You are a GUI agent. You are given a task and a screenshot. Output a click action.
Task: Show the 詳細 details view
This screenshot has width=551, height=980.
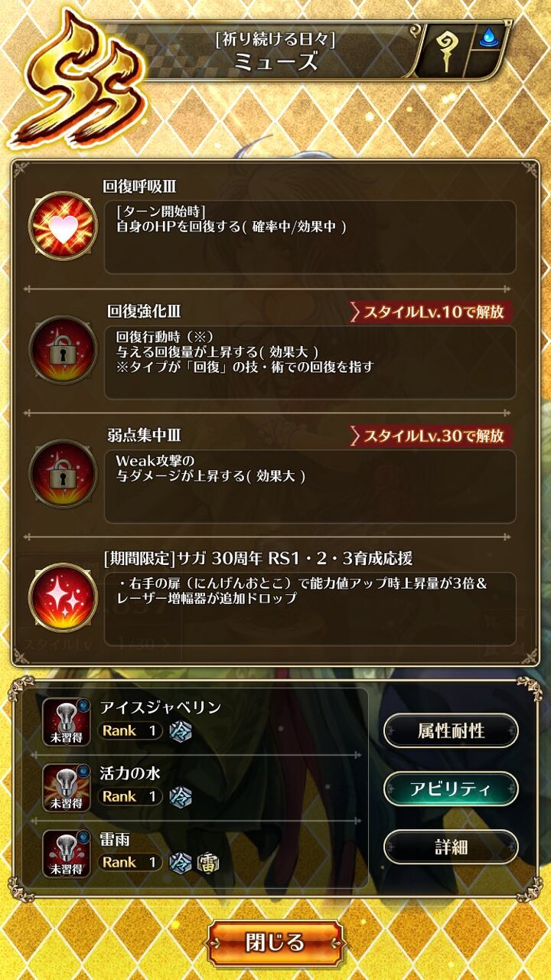click(x=451, y=848)
